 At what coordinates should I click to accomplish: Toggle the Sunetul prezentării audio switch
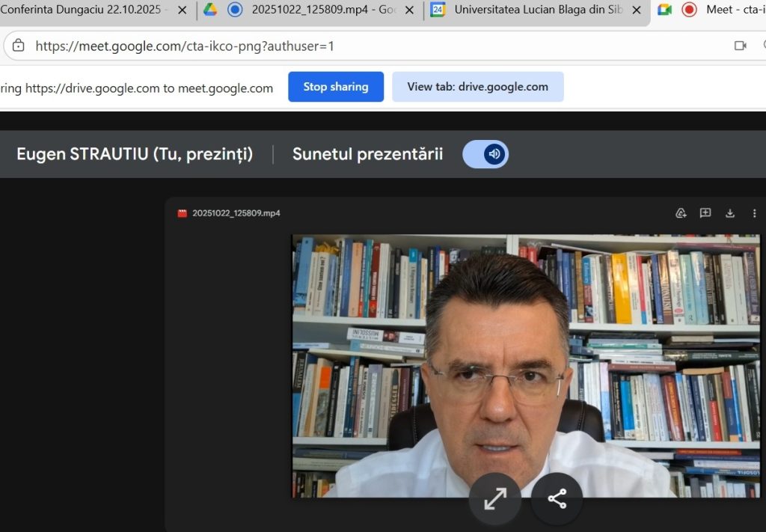pyautogui.click(x=485, y=154)
